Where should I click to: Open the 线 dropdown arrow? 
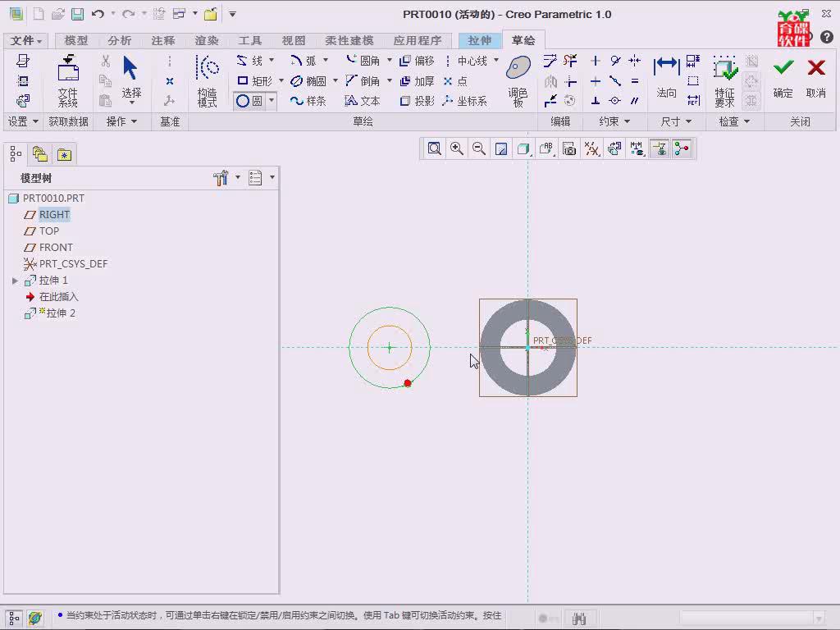[272, 60]
